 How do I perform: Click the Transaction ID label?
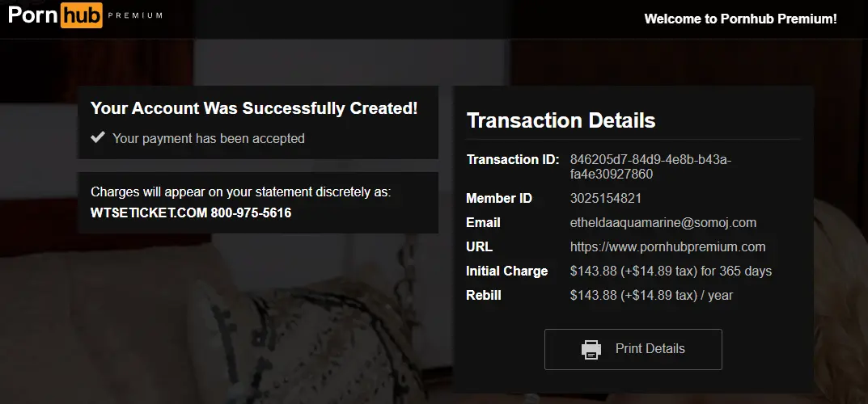tap(513, 160)
